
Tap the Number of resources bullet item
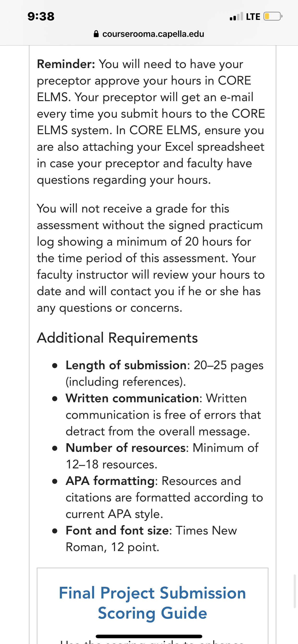coord(162,456)
